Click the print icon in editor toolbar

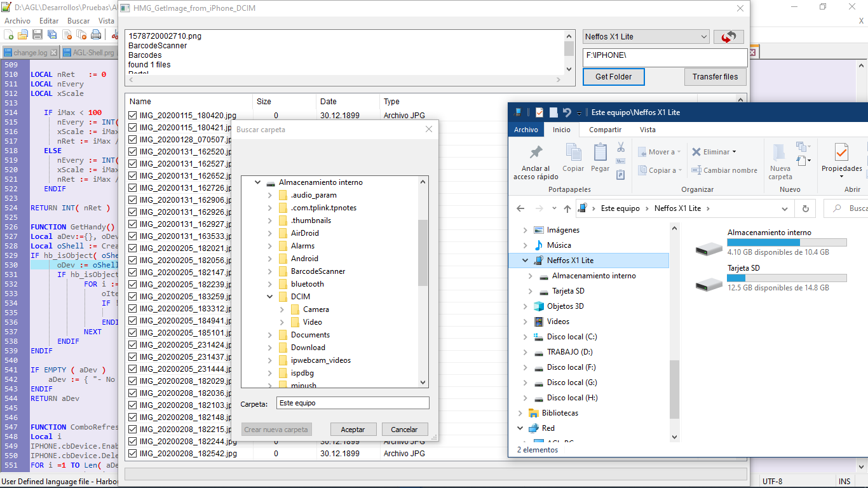(x=96, y=34)
